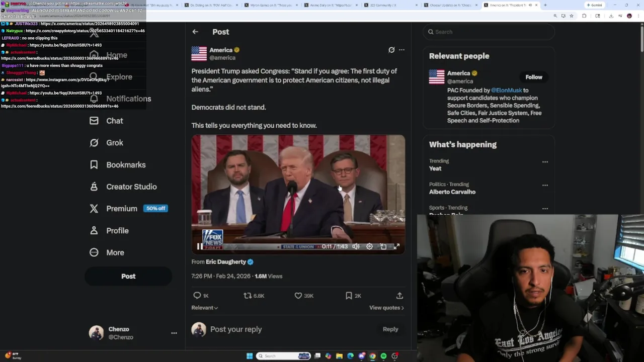Image resolution: width=644 pixels, height=362 pixels.
Task: Click the America author name on post
Action: pos(221,50)
